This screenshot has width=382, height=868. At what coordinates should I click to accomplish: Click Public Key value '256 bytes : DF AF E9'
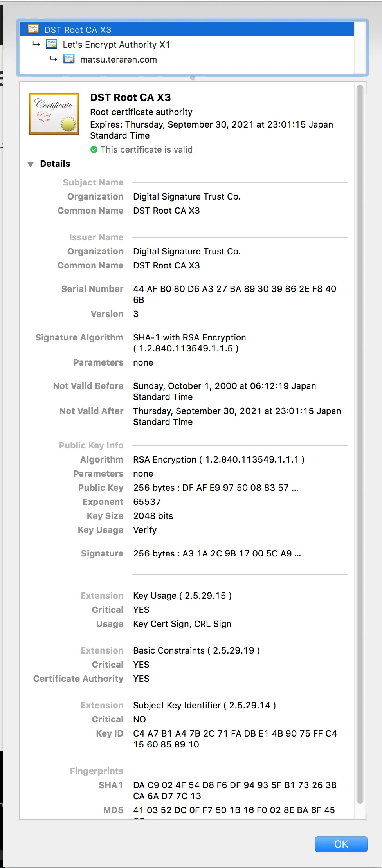pos(216,488)
